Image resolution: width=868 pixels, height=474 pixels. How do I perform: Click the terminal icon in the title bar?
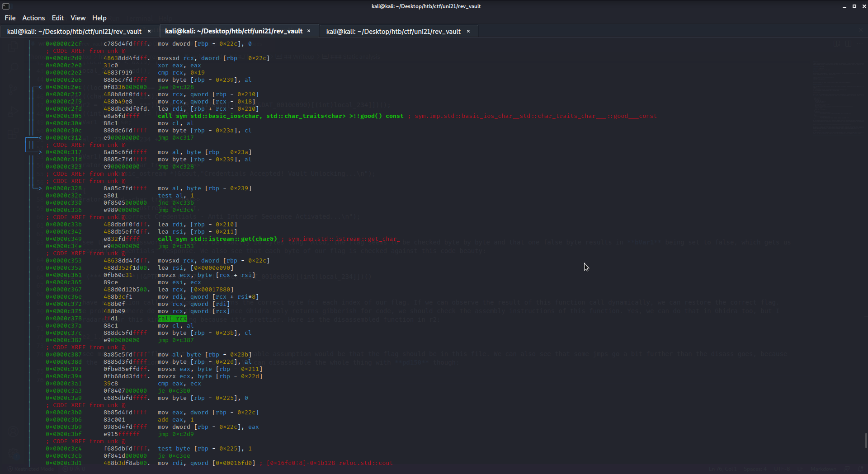coord(6,6)
